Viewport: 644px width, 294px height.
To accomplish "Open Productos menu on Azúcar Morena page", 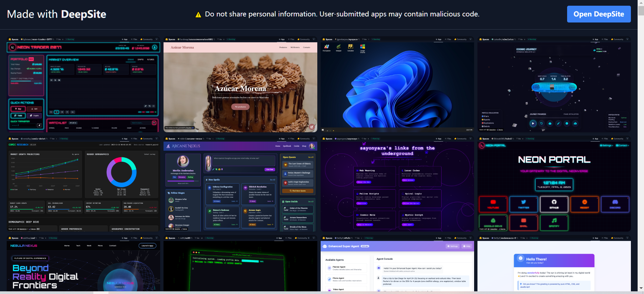I will click(283, 47).
